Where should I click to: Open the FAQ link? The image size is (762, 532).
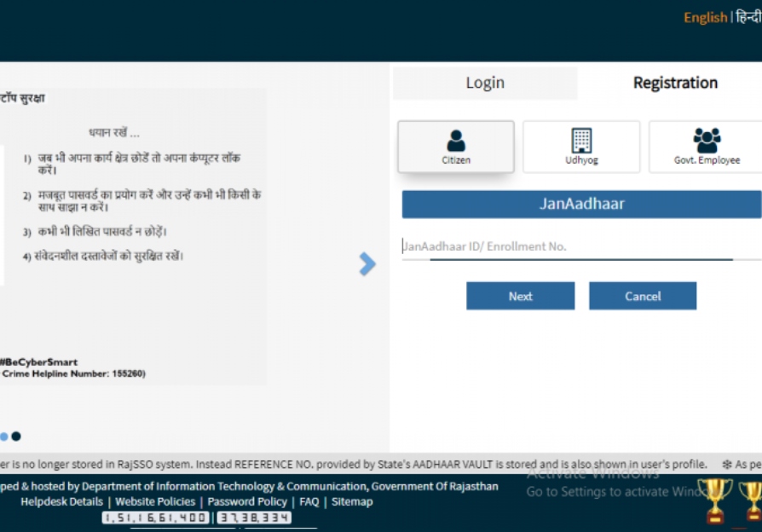tap(309, 501)
